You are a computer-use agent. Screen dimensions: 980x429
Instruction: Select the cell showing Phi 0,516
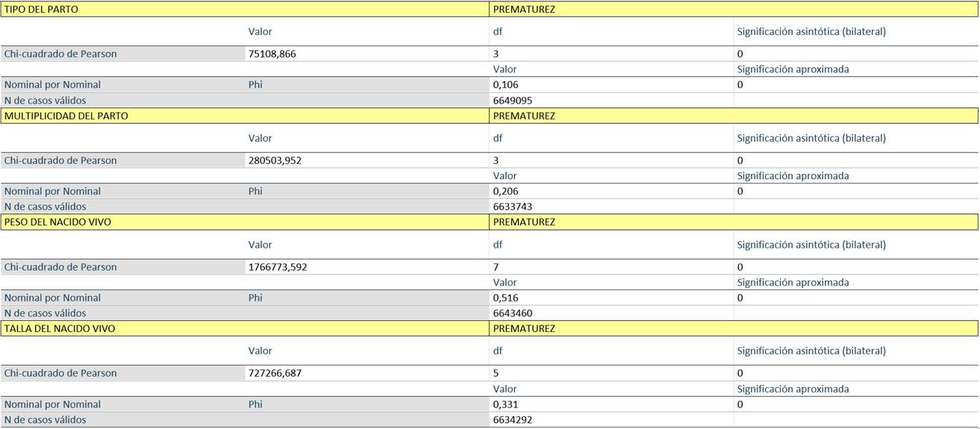pyautogui.click(x=506, y=298)
